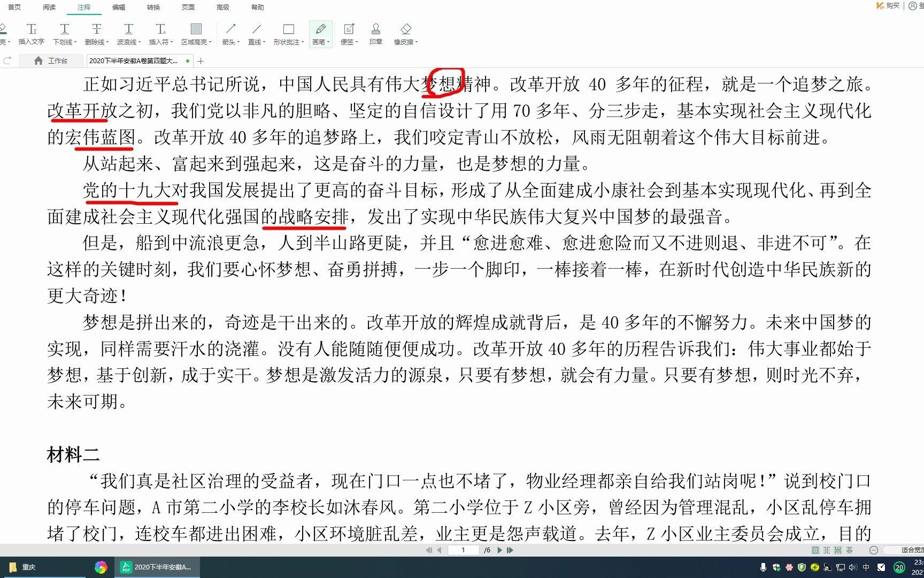Viewport: 924px width, 578px height.
Task: Open the 高级 menu tab
Action: pos(223,7)
